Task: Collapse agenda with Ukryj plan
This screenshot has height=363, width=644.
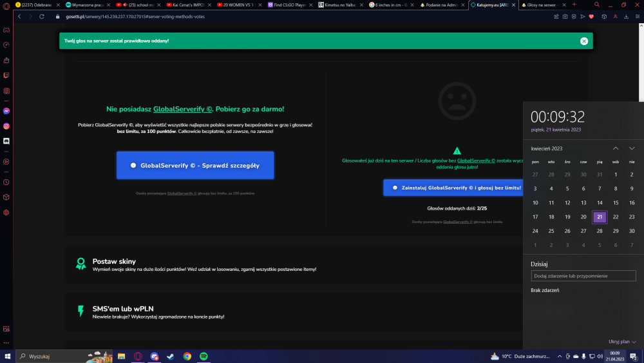Action: (622, 342)
